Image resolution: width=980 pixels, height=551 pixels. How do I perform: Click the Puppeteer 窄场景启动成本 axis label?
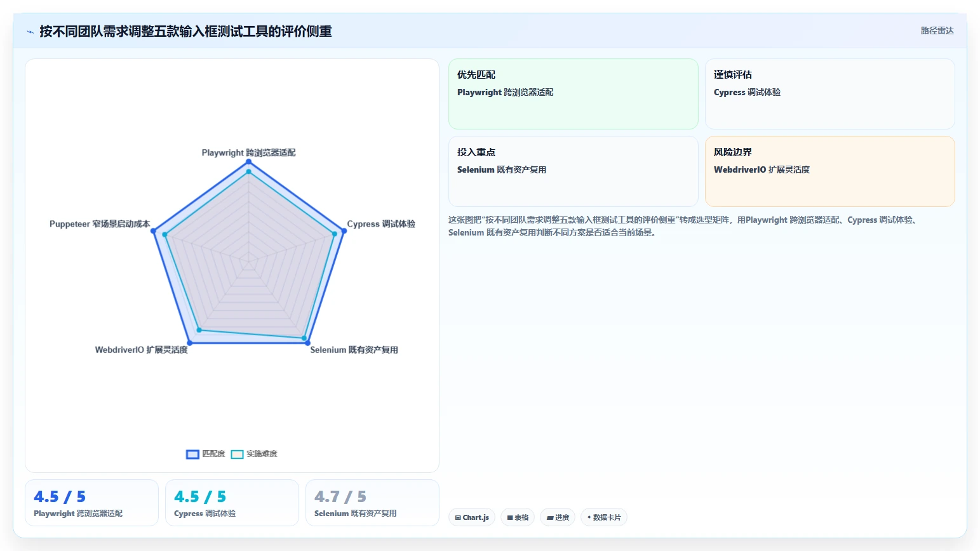tap(100, 224)
